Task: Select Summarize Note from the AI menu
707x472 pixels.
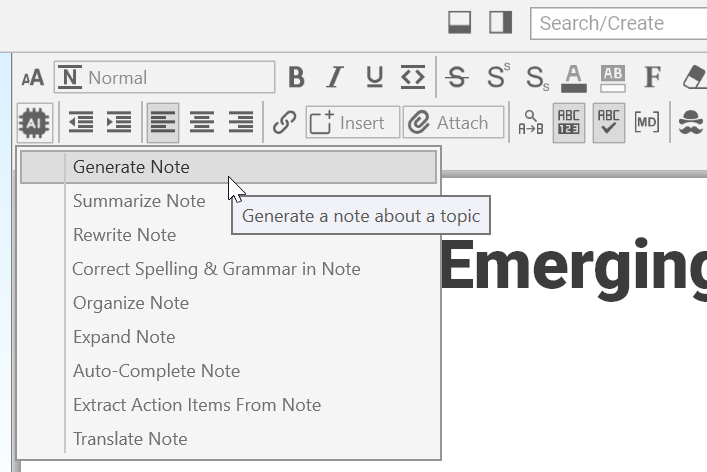Action: [139, 201]
